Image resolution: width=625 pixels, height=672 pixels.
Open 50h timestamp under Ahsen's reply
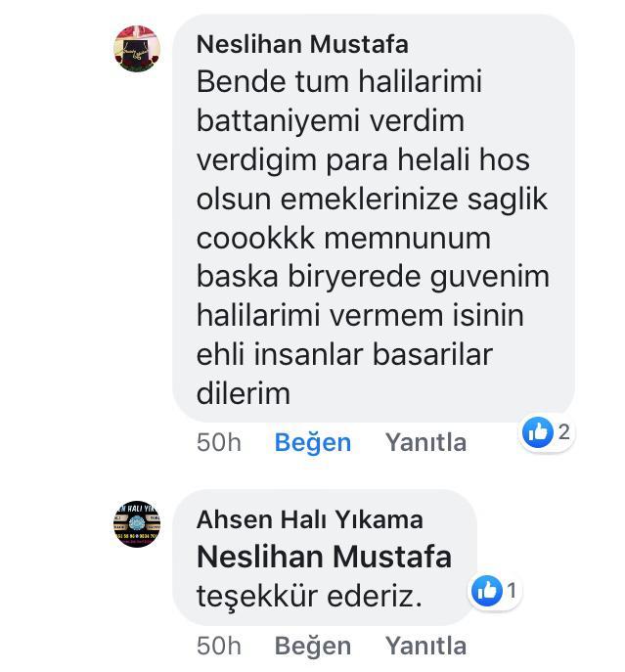pos(219,646)
